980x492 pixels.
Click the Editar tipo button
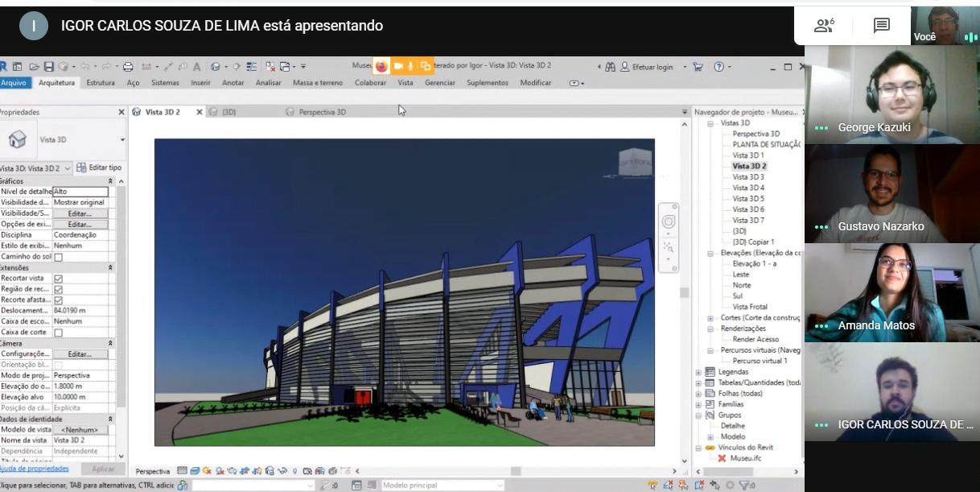click(98, 167)
